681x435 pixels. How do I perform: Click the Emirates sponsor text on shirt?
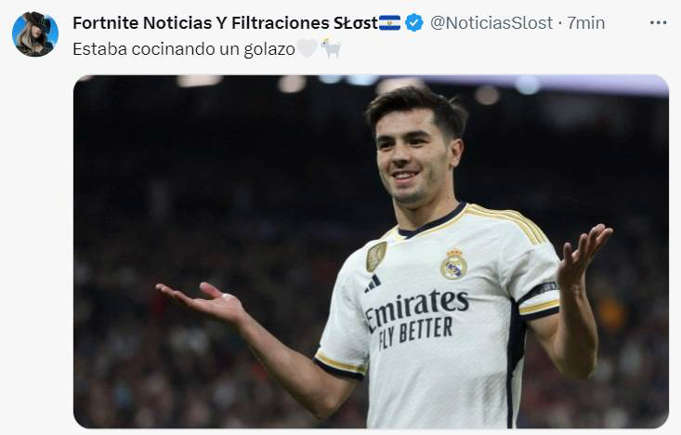pos(417,307)
